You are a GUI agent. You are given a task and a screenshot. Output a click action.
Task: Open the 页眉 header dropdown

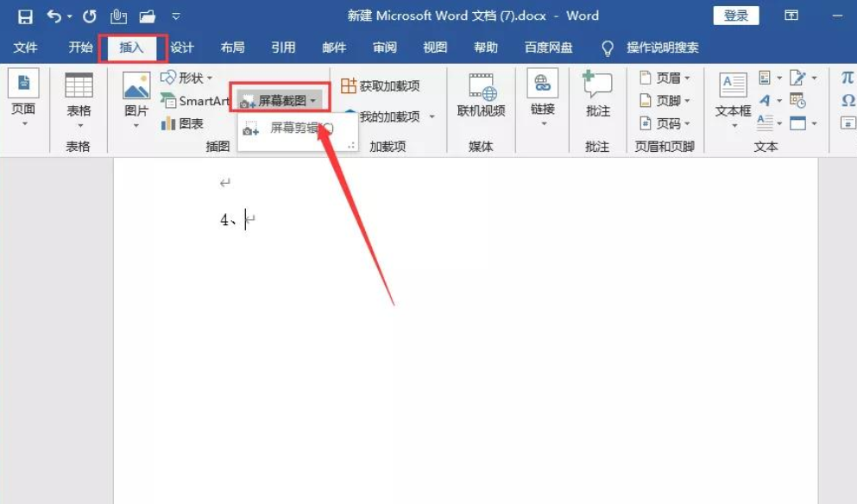[665, 79]
